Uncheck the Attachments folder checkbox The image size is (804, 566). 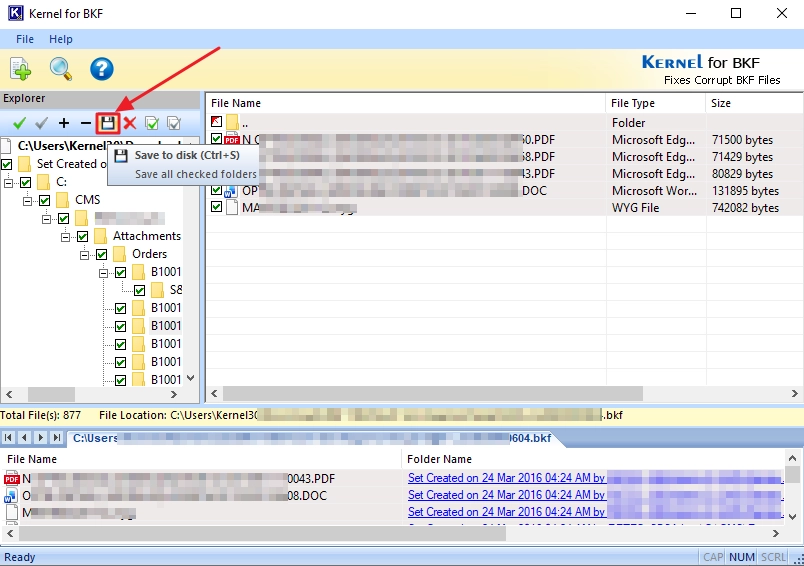tap(83, 236)
